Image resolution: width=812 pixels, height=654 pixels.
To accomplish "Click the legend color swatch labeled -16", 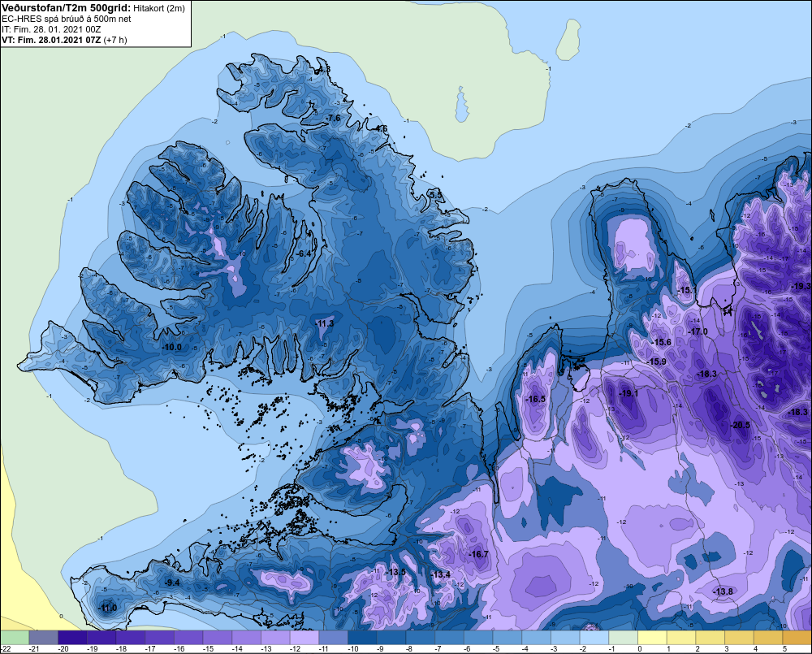I will tap(188, 637).
